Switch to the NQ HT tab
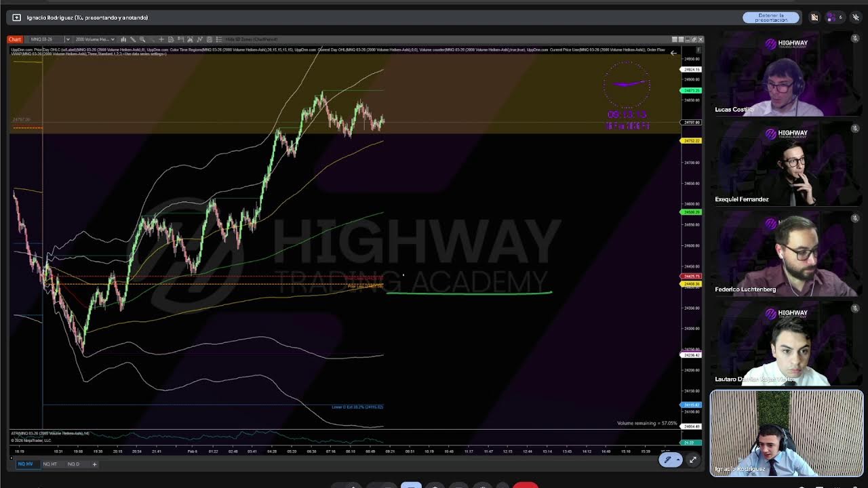Screen dimensions: 868x488 [x=50, y=464]
